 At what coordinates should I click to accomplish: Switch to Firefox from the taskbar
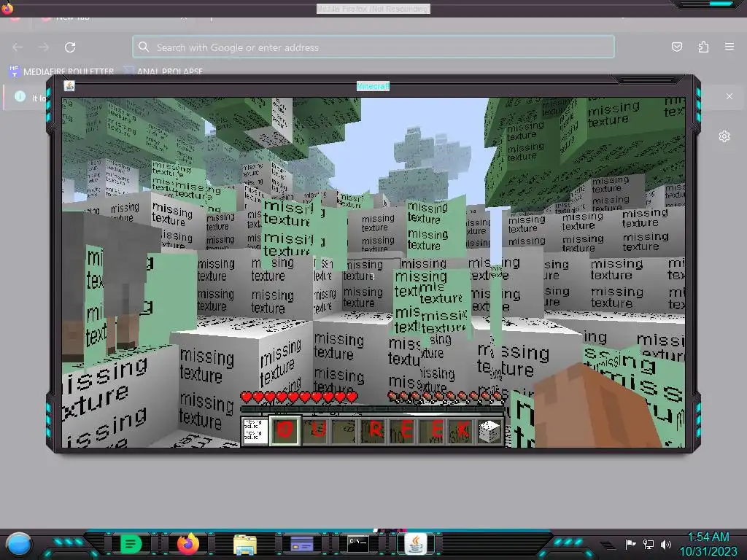[x=188, y=543]
